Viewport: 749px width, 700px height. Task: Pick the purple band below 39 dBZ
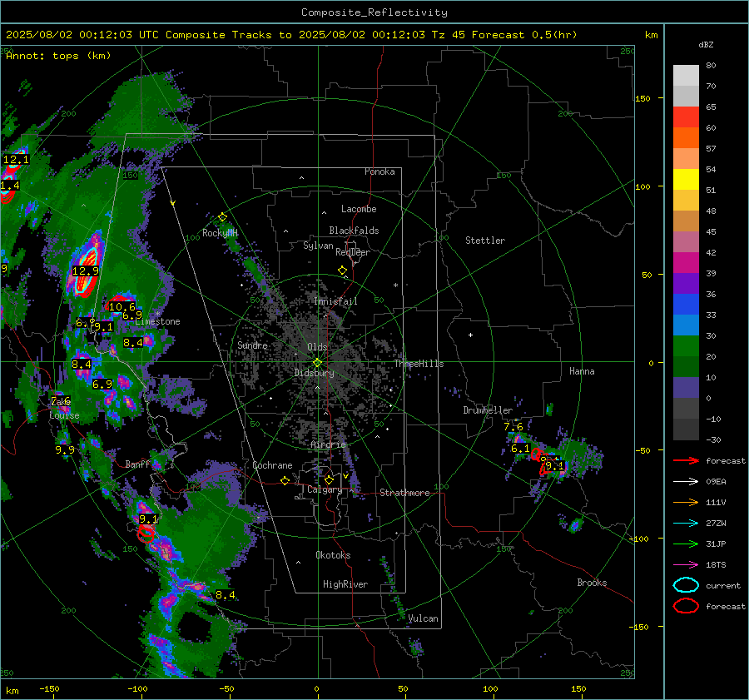click(686, 283)
